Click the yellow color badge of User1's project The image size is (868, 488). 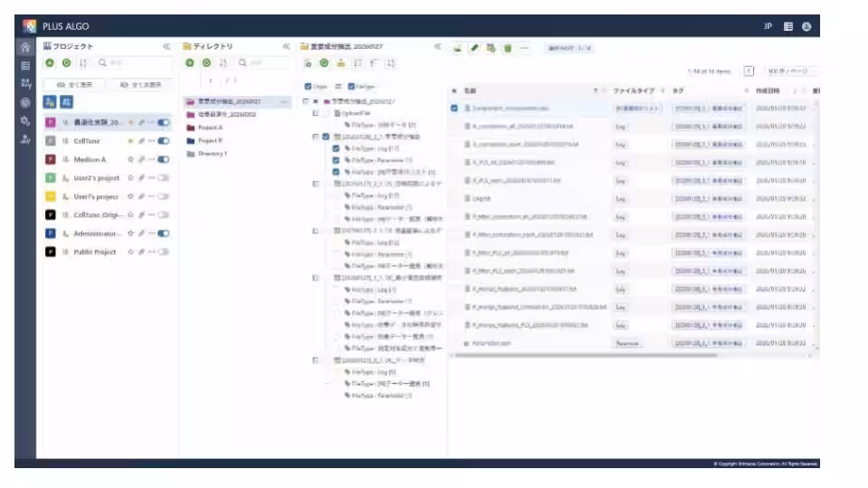point(51,196)
